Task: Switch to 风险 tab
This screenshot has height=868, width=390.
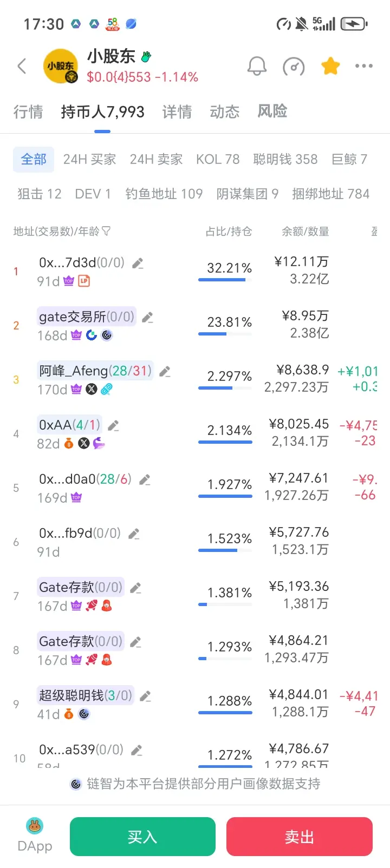Action: click(x=272, y=111)
